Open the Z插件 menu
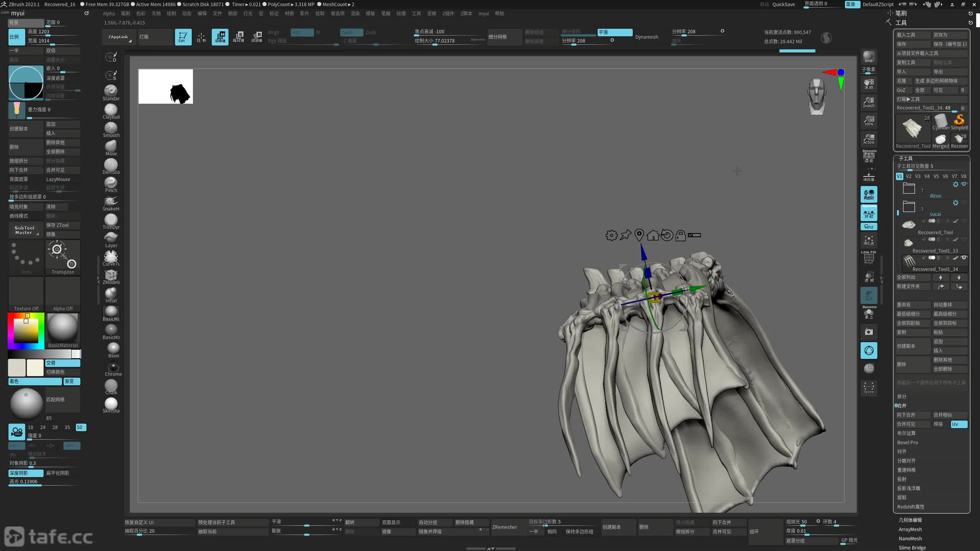 pos(448,13)
